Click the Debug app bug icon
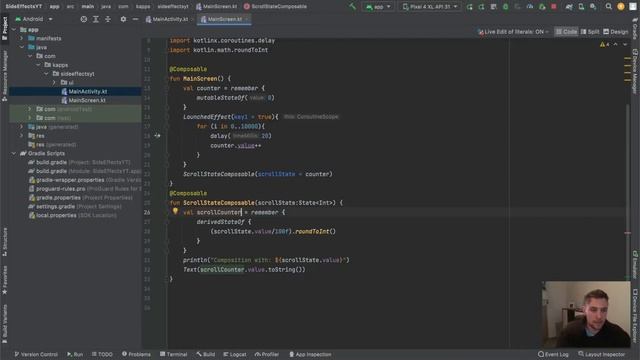640x360 pixels. [505, 7]
